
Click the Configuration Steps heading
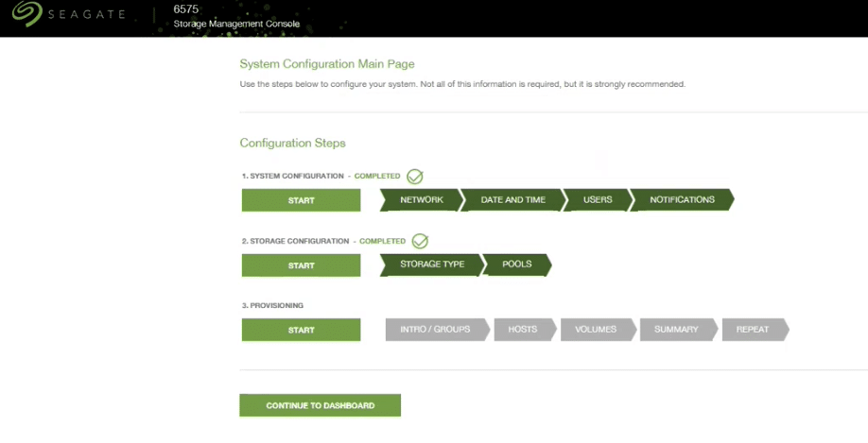292,144
